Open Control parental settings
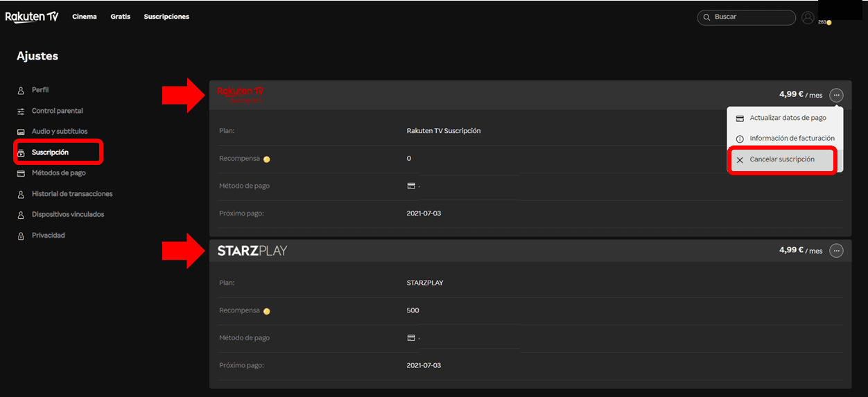The width and height of the screenshot is (868, 397). (58, 111)
